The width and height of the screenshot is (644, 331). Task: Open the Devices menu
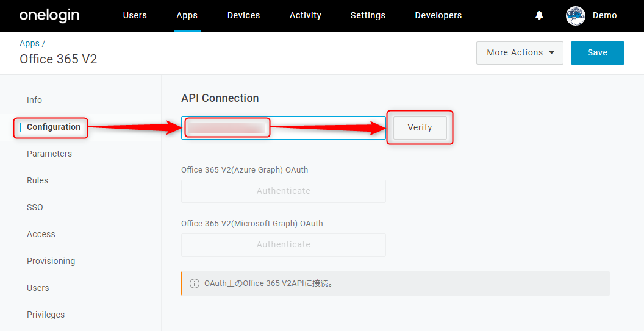(x=243, y=16)
